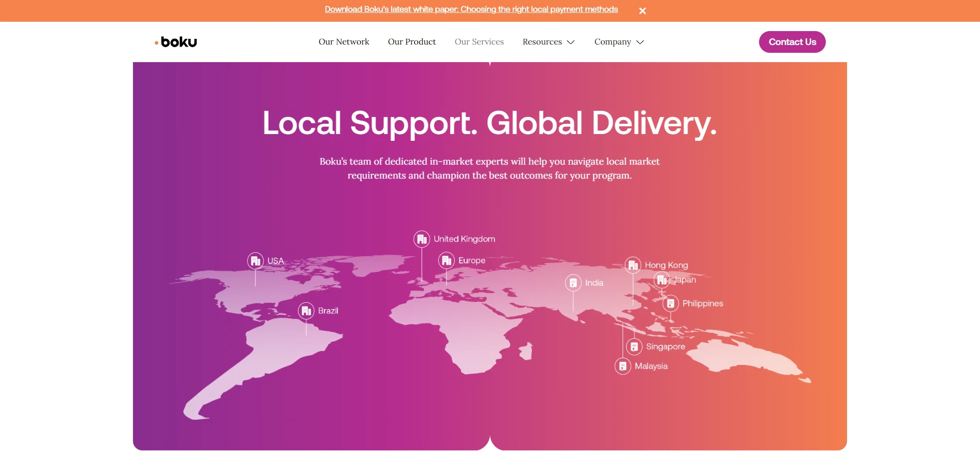Open the Resources menu item
This screenshot has width=980, height=468.
(542, 42)
